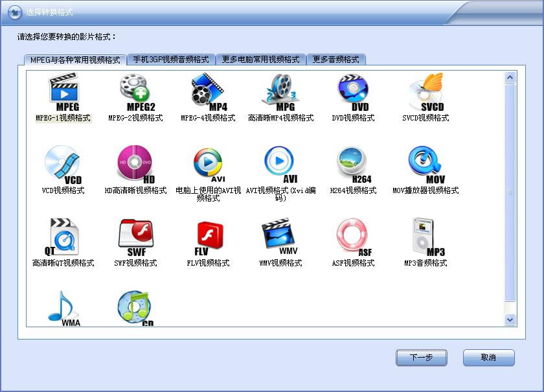Click the 电脑上使用的AVI视频格式 label
This screenshot has height=392, width=544.
pos(208,194)
